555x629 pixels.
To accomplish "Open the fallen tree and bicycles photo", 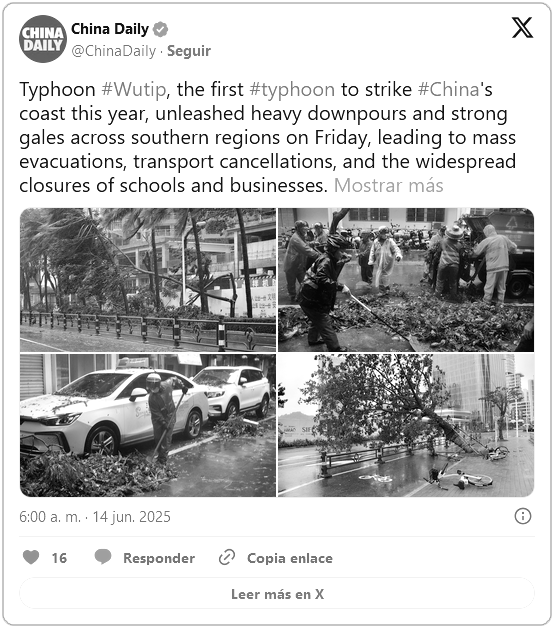I will tap(406, 425).
